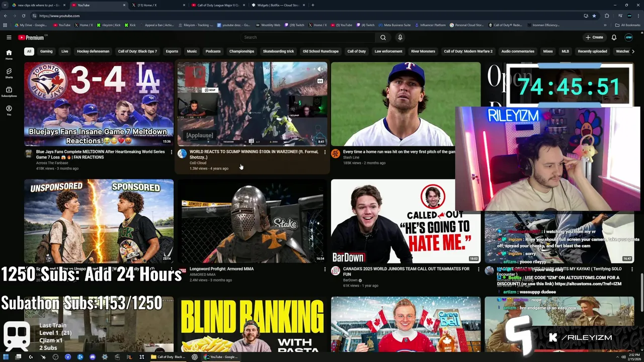Select the Esports filter chip

coord(172,51)
